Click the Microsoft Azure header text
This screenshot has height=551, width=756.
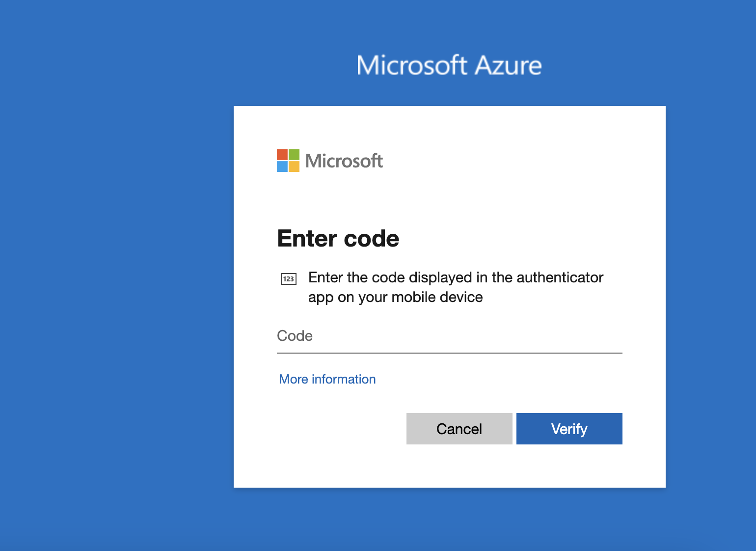449,64
